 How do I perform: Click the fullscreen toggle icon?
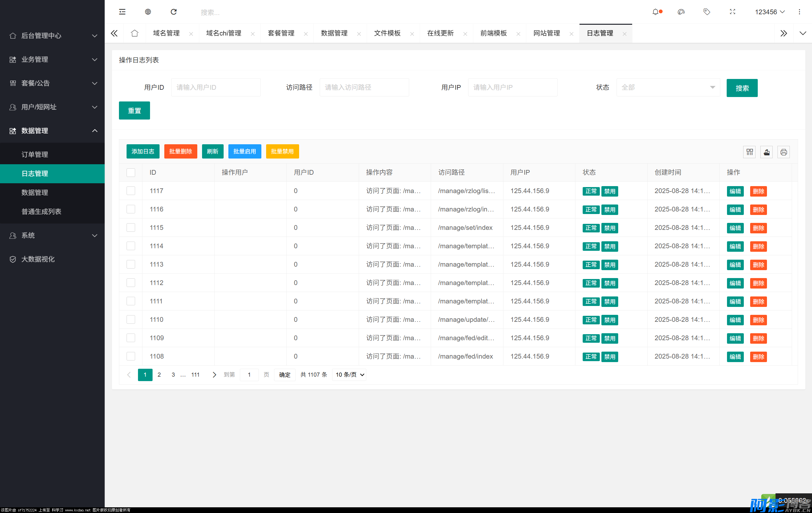click(x=732, y=12)
